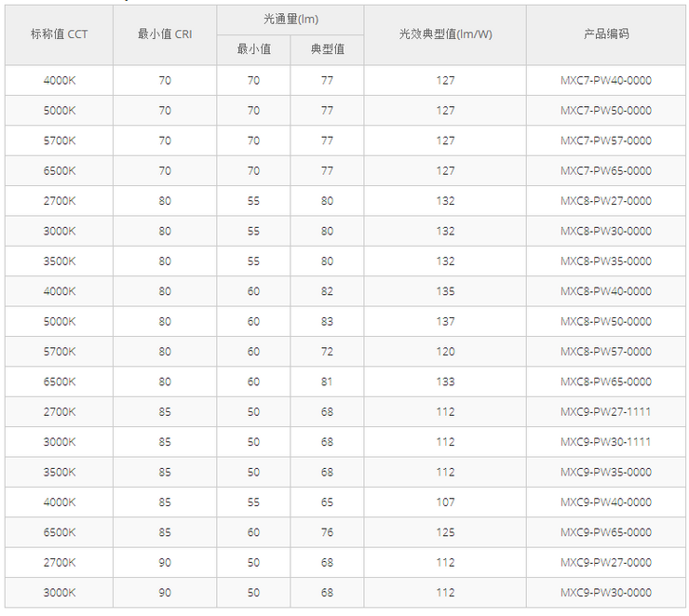The width and height of the screenshot is (689, 616).
Task: Click the 典型值 sub-header
Action: (328, 49)
